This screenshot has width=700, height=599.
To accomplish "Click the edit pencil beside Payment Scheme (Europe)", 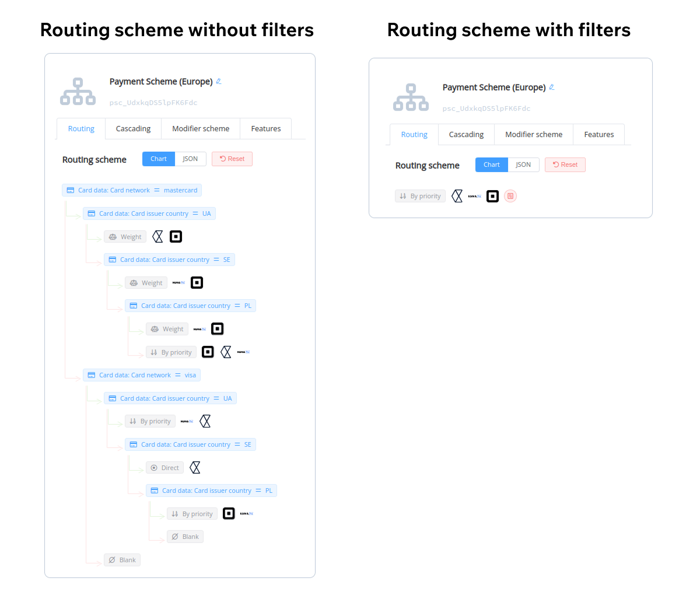I will (219, 81).
